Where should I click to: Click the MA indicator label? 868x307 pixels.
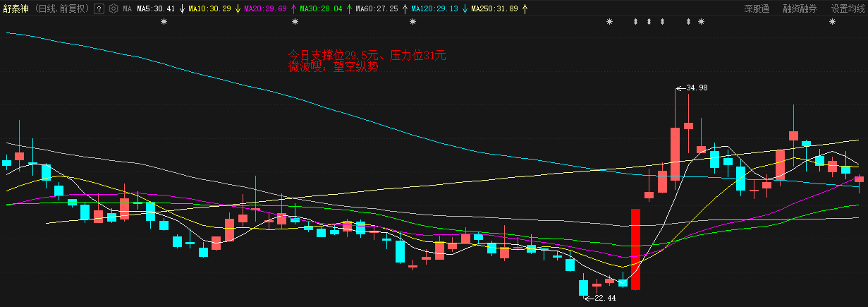[127, 9]
